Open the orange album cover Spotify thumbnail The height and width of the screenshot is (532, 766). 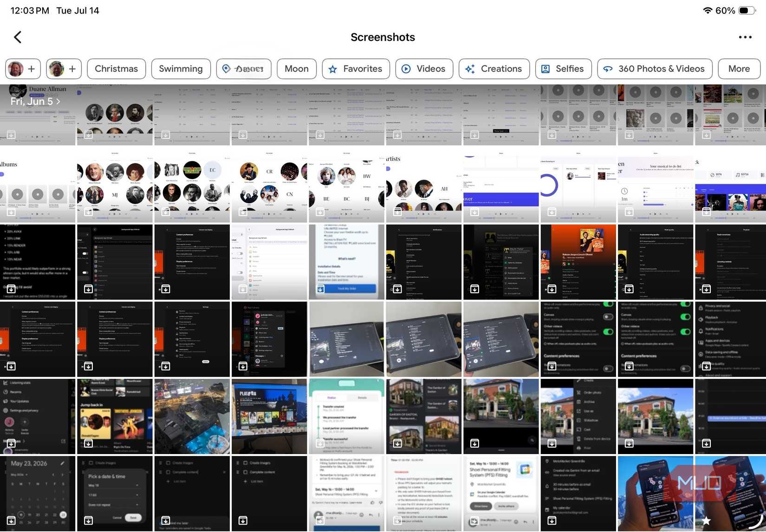point(578,262)
